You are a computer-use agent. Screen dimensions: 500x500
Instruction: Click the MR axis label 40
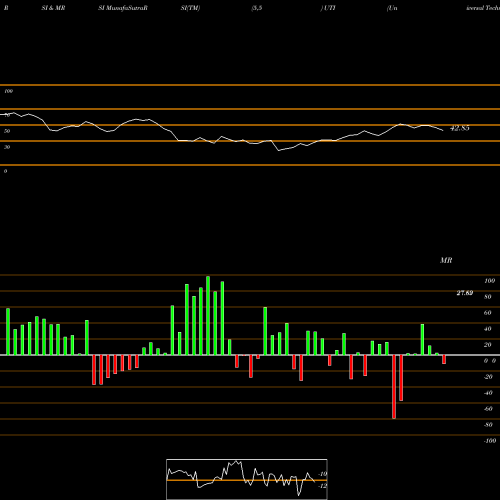(x=488, y=329)
